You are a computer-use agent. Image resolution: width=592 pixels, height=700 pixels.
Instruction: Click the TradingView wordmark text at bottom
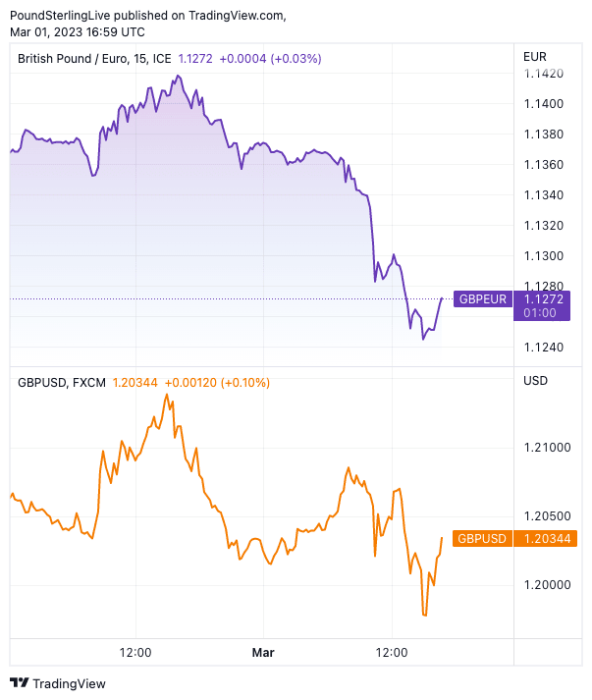coord(69,683)
